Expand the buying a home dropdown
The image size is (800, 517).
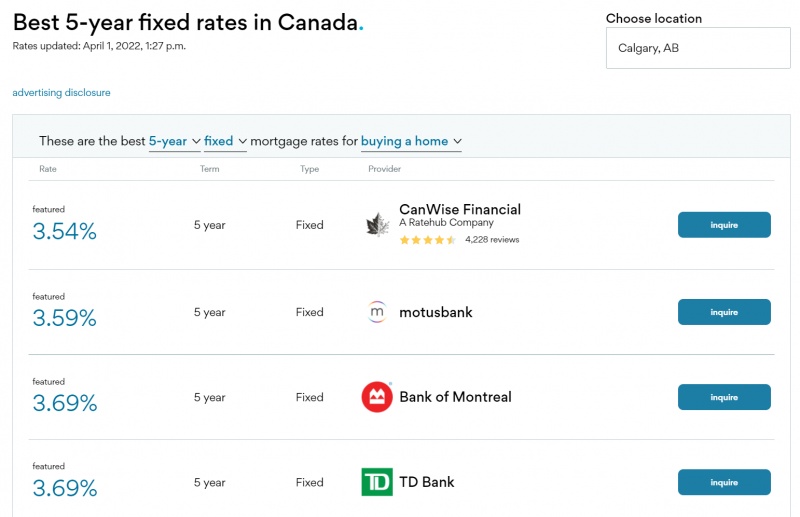(x=411, y=141)
